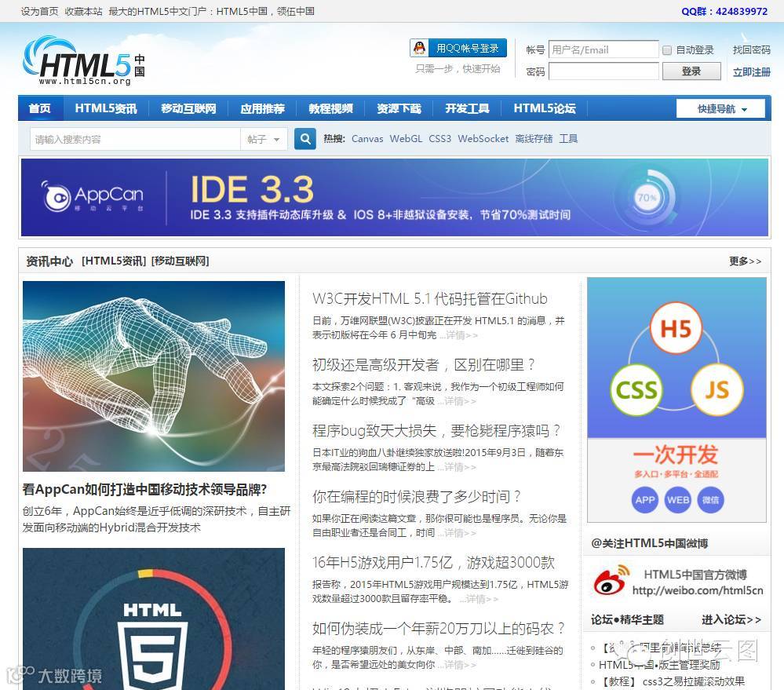The height and width of the screenshot is (690, 784).
Task: Click the blue WEB circle badge
Action: pyautogui.click(x=678, y=499)
